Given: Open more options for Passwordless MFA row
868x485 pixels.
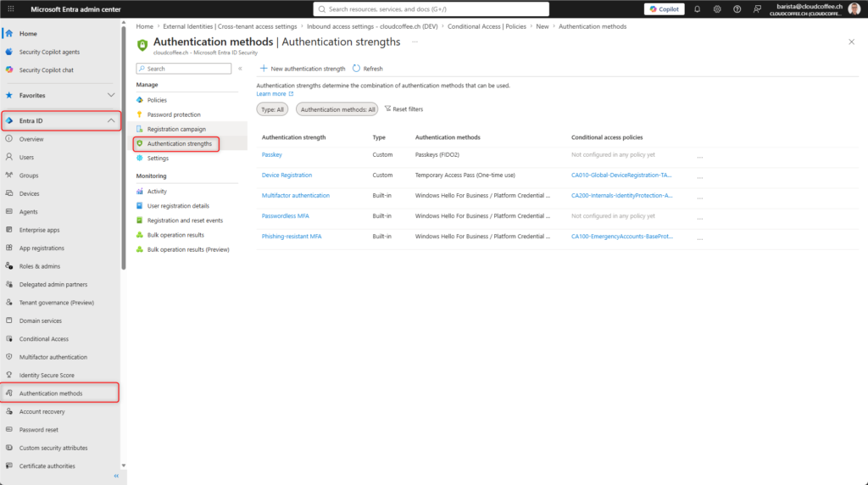Looking at the screenshot, I should pyautogui.click(x=699, y=218).
